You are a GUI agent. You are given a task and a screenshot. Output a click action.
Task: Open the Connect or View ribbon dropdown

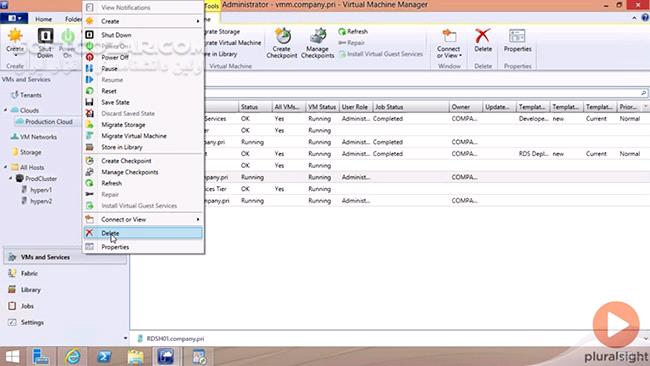click(449, 43)
